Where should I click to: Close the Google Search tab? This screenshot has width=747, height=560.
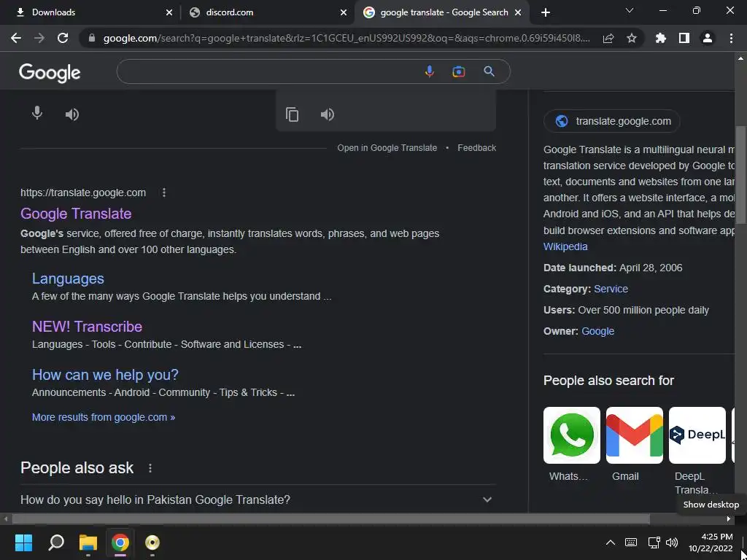coord(518,12)
